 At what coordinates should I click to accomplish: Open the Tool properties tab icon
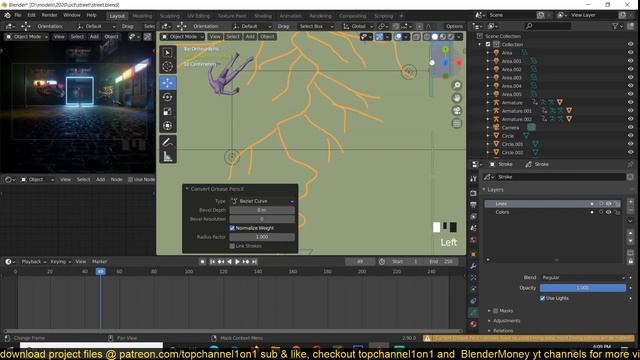click(473, 179)
